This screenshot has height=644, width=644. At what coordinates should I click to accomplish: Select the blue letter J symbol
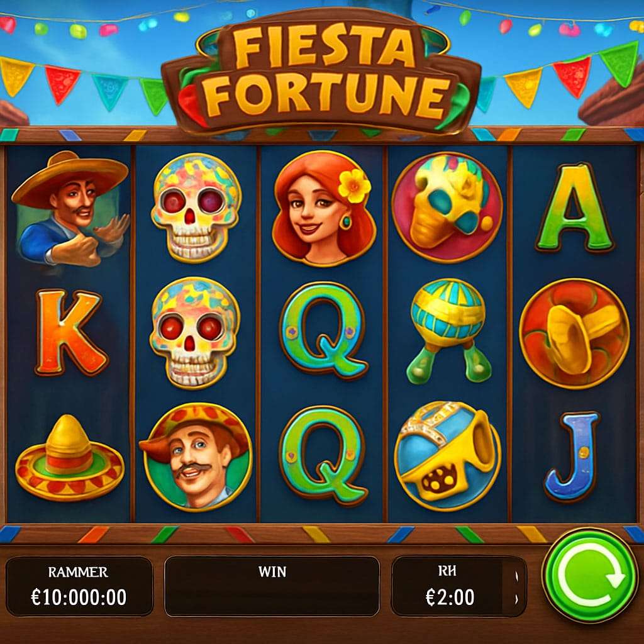pyautogui.click(x=572, y=457)
